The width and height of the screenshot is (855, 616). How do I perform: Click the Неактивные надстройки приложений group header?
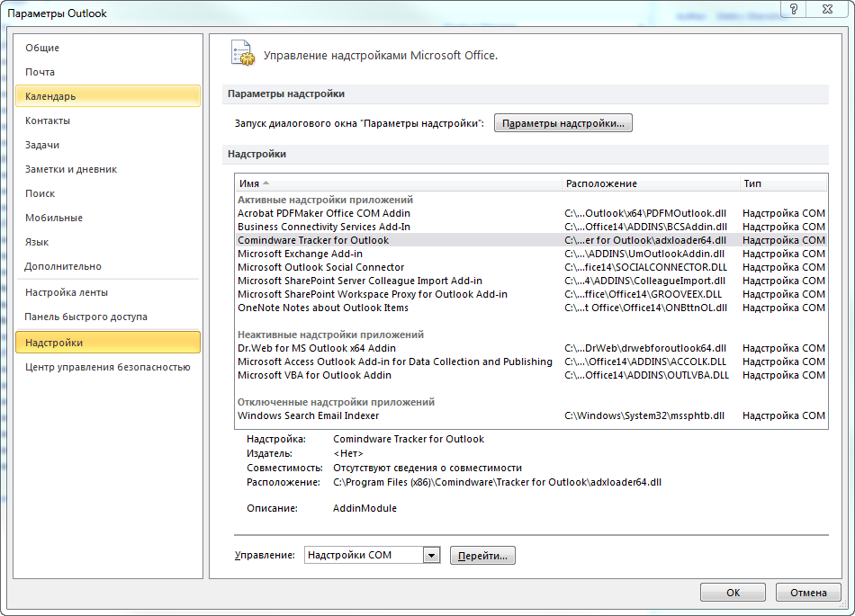(x=330, y=335)
